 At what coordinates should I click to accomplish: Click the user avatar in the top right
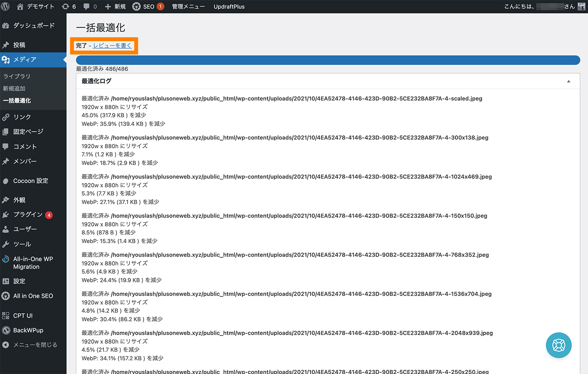581,6
